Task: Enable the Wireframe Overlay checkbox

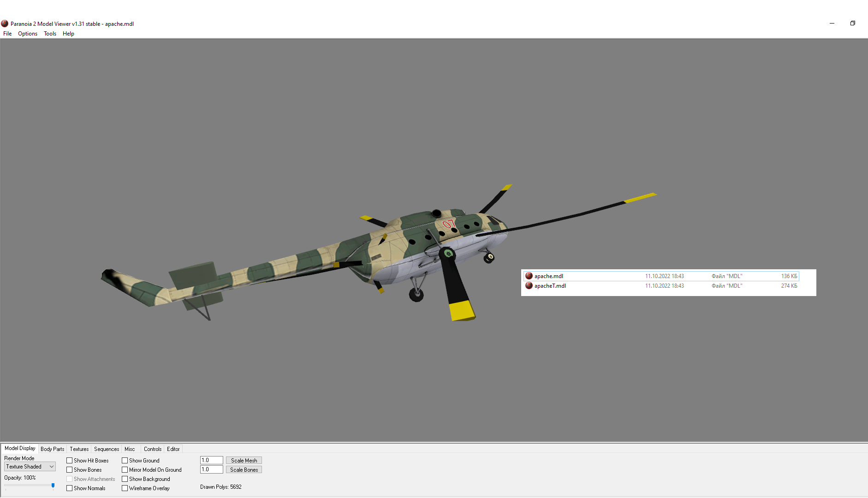Action: click(125, 488)
